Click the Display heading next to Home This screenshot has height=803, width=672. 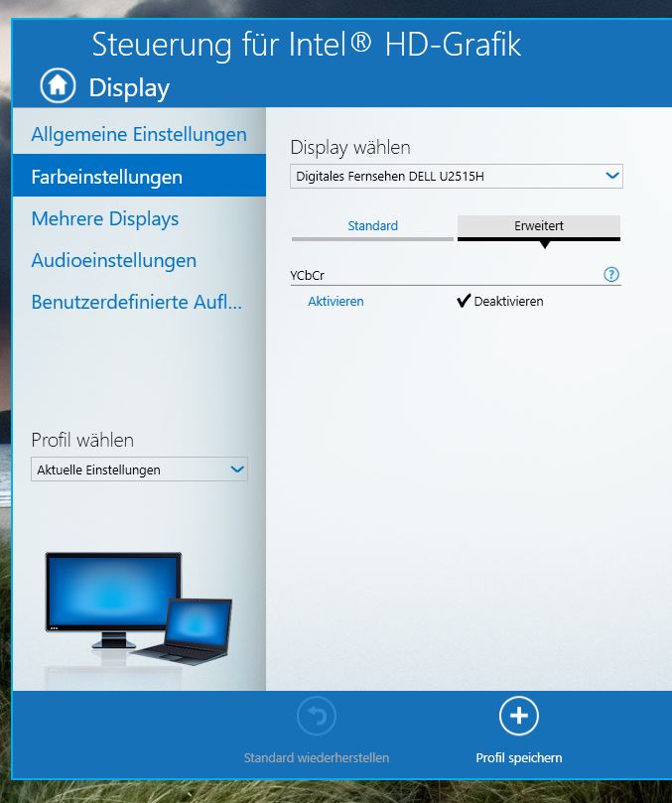129,87
